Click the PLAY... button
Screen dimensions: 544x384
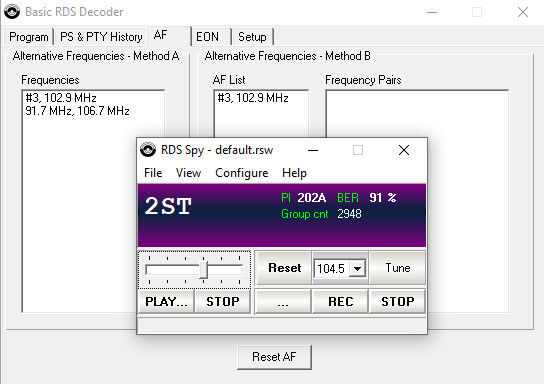click(166, 301)
